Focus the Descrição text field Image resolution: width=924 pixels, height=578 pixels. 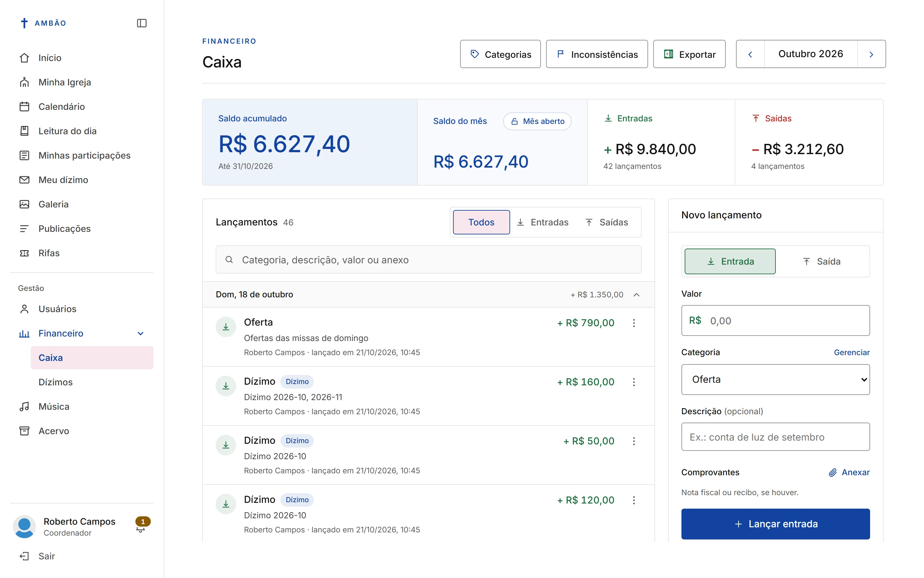tap(775, 437)
